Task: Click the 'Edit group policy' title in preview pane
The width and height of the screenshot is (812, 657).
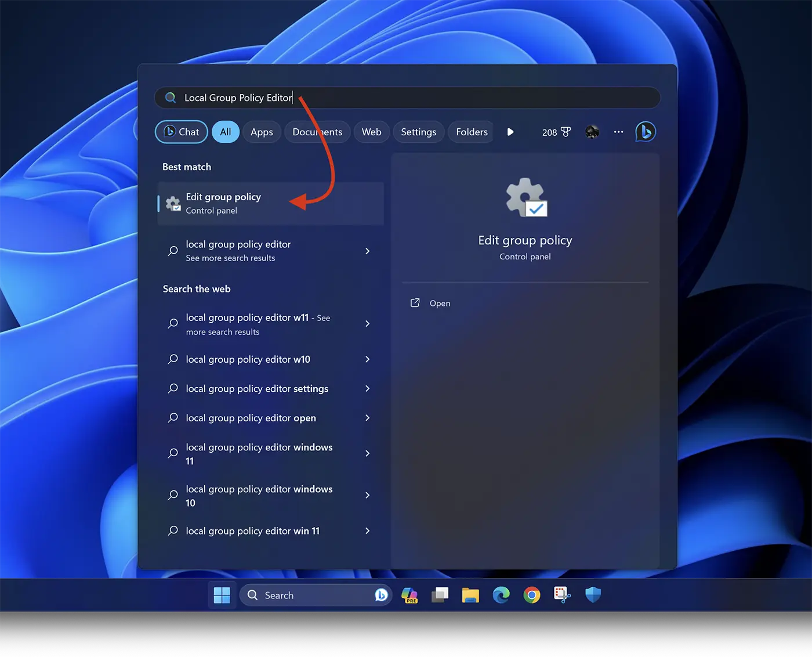Action: point(525,240)
